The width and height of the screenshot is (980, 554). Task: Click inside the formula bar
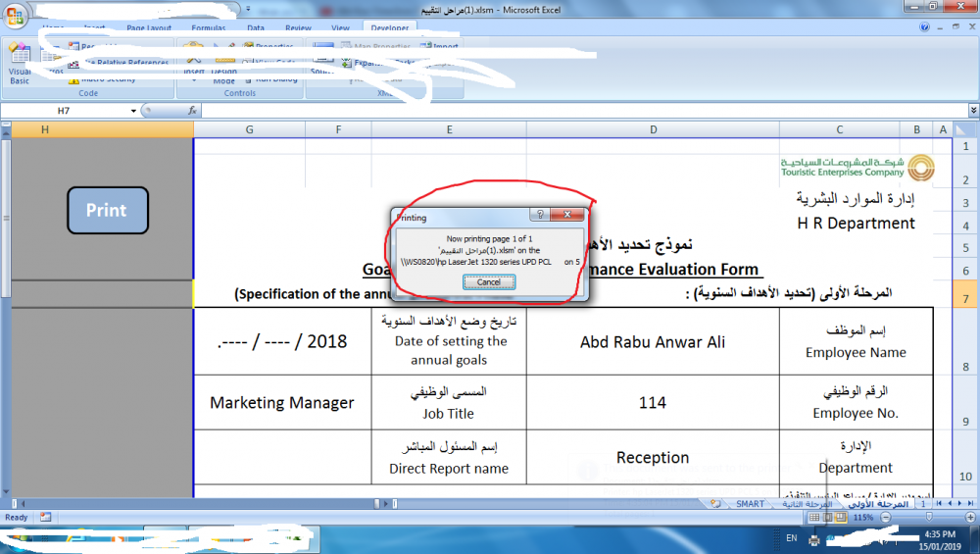[584, 111]
